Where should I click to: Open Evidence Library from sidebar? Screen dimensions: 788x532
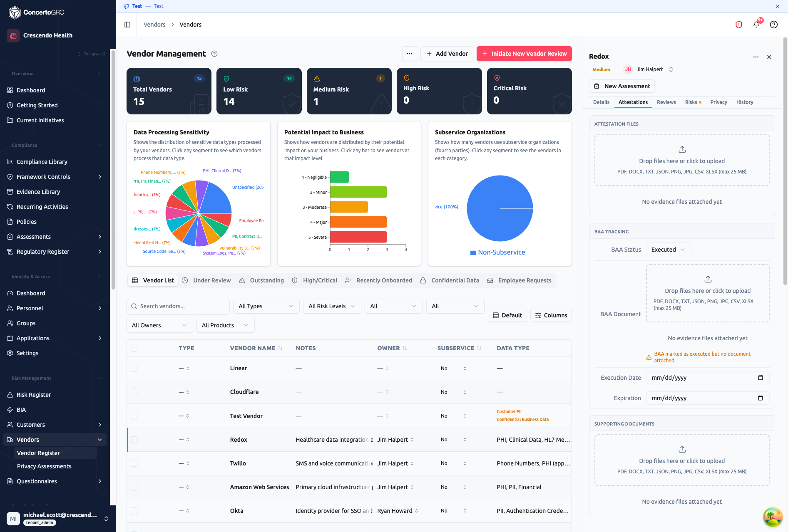click(38, 192)
